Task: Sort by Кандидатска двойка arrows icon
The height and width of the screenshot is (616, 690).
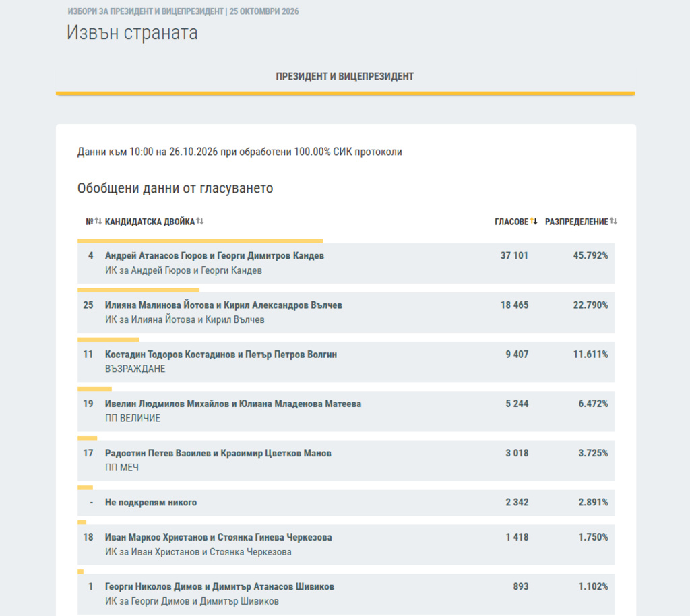Action: [200, 221]
